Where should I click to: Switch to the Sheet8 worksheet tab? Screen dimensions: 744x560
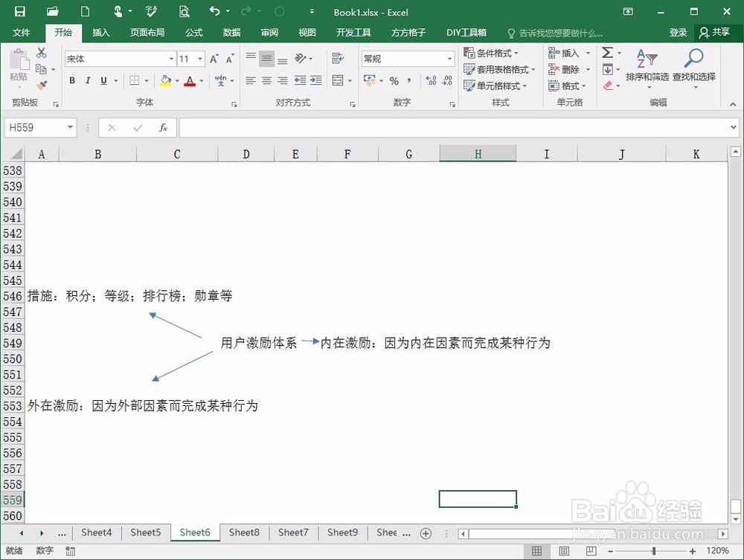pyautogui.click(x=244, y=532)
